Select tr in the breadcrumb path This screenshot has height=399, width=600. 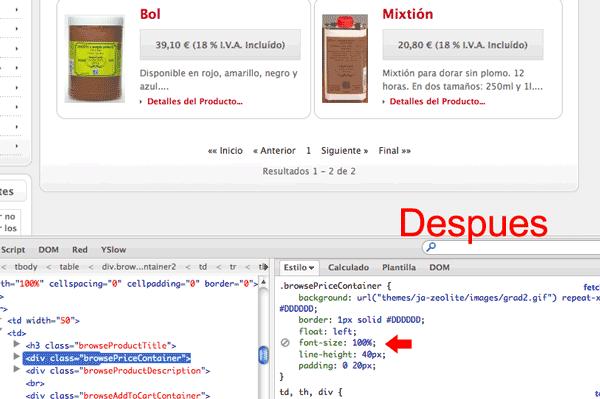click(233, 267)
